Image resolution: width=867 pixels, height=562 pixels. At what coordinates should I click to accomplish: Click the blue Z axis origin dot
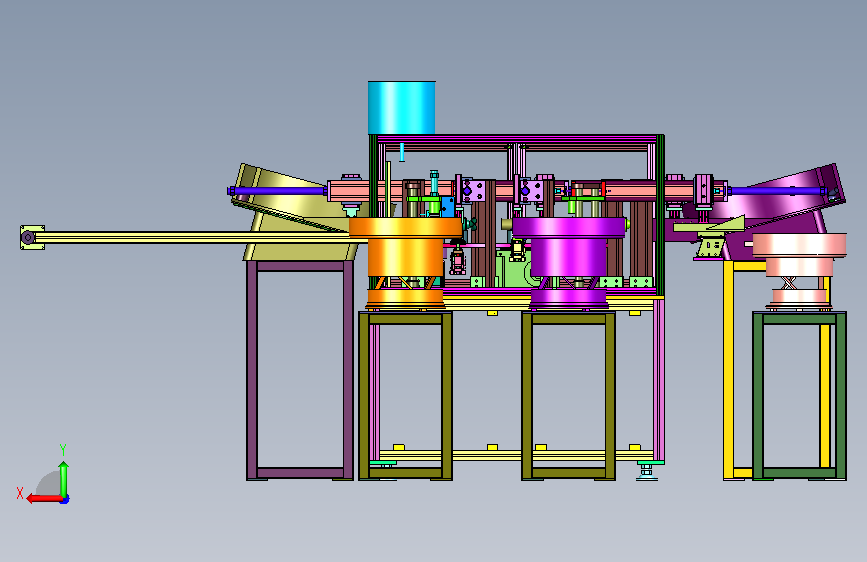(x=65, y=499)
